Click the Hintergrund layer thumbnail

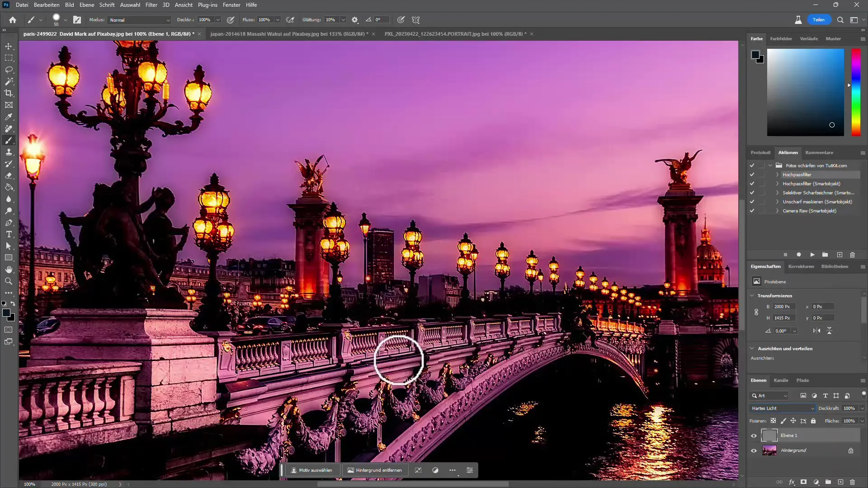click(769, 451)
